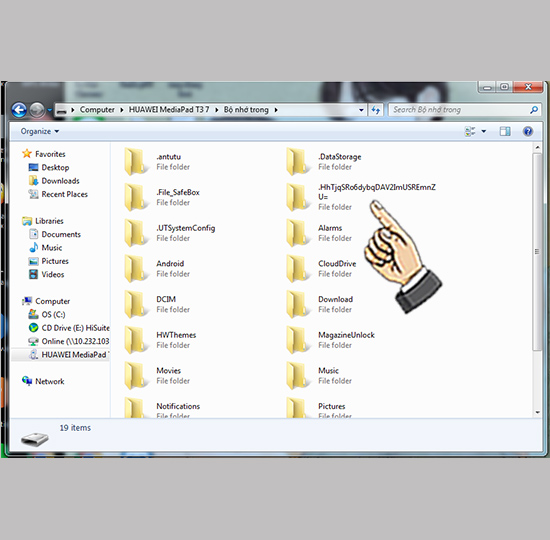Open the Organize menu
Viewport: 550px width, 540px height.
(40, 131)
